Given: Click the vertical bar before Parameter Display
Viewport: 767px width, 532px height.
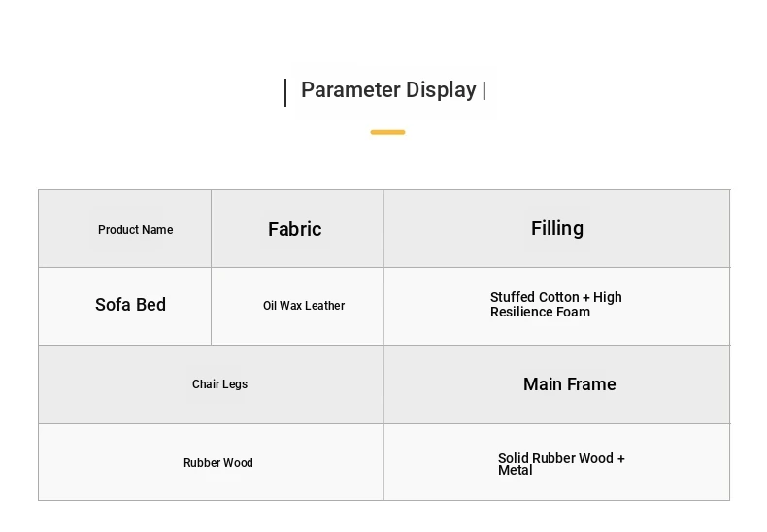Looking at the screenshot, I should pyautogui.click(x=285, y=92).
